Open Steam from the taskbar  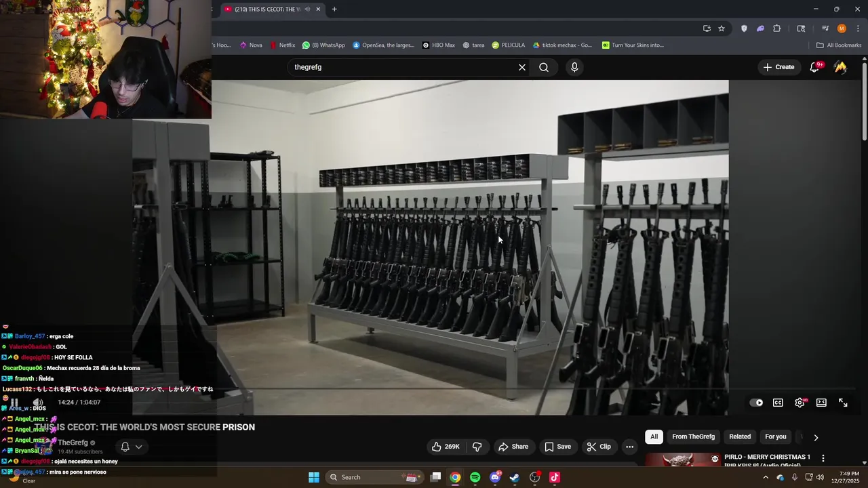tap(515, 477)
